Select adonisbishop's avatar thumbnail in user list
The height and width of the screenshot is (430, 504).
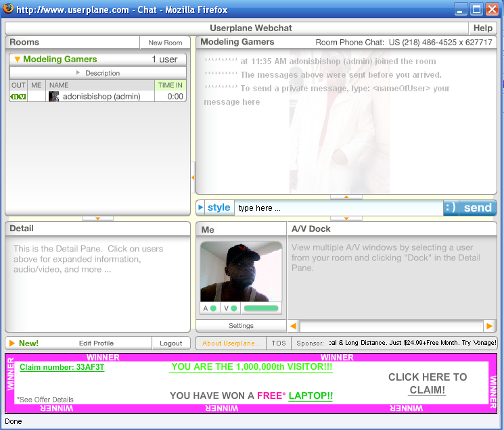[53, 96]
